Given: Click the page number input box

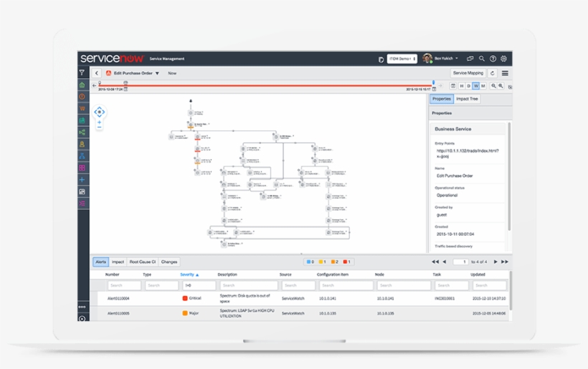Looking at the screenshot, I should coord(461,262).
